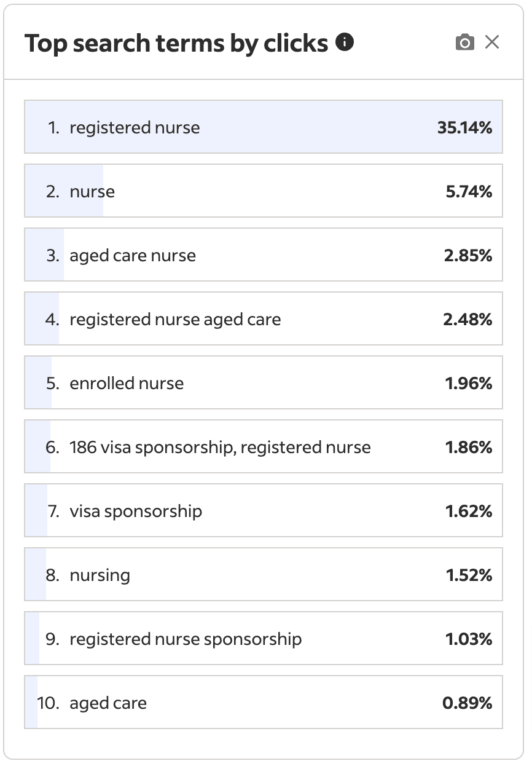Click the 1.62% percentage value

[469, 511]
